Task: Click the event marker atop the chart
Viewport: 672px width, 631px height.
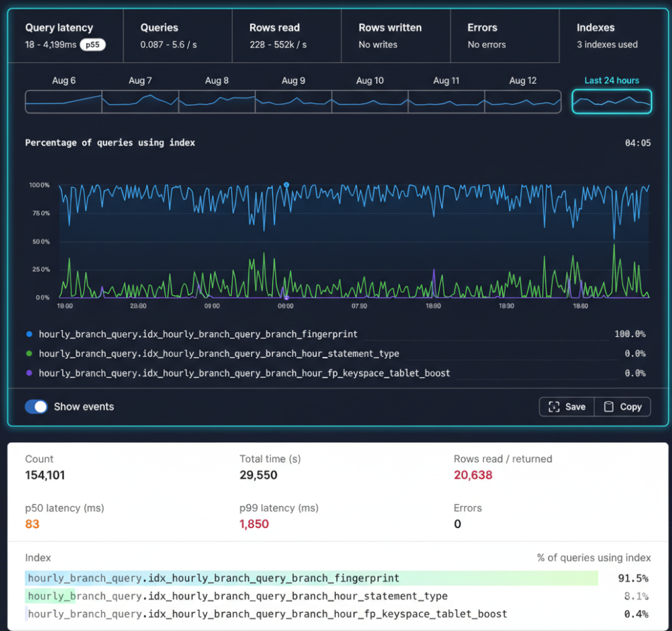Action: [286, 185]
